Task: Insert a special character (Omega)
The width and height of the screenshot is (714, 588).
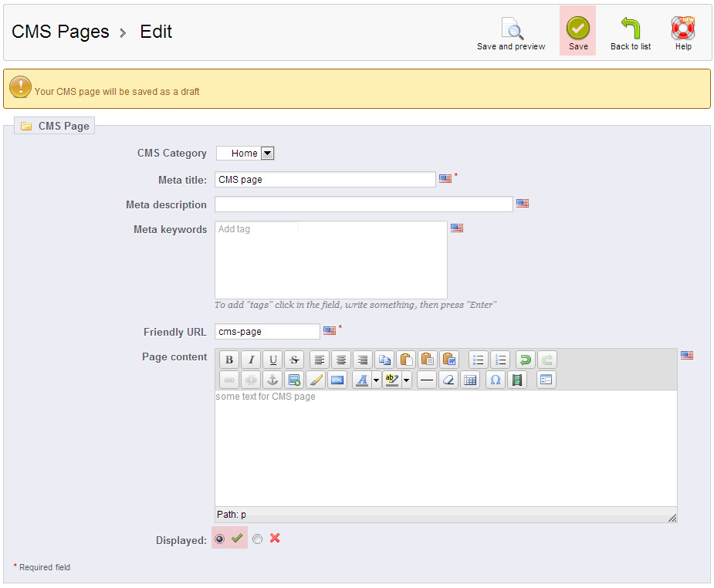Action: (495, 380)
